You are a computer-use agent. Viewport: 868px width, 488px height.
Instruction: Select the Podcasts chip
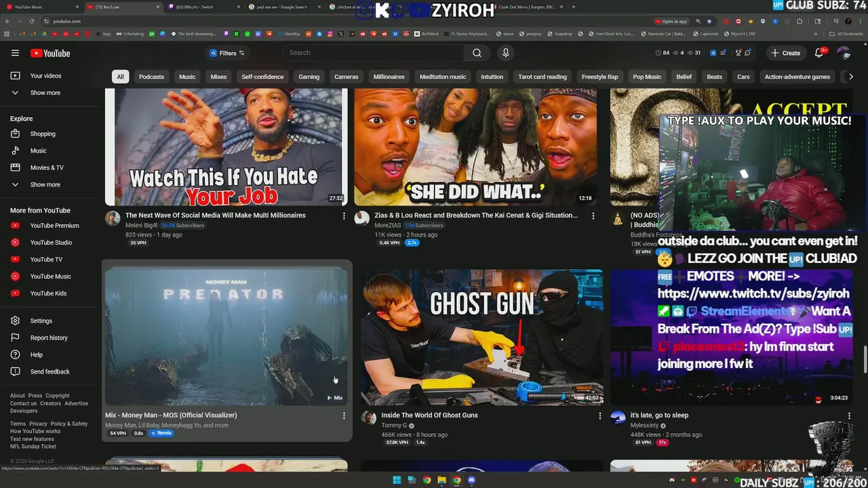(151, 77)
